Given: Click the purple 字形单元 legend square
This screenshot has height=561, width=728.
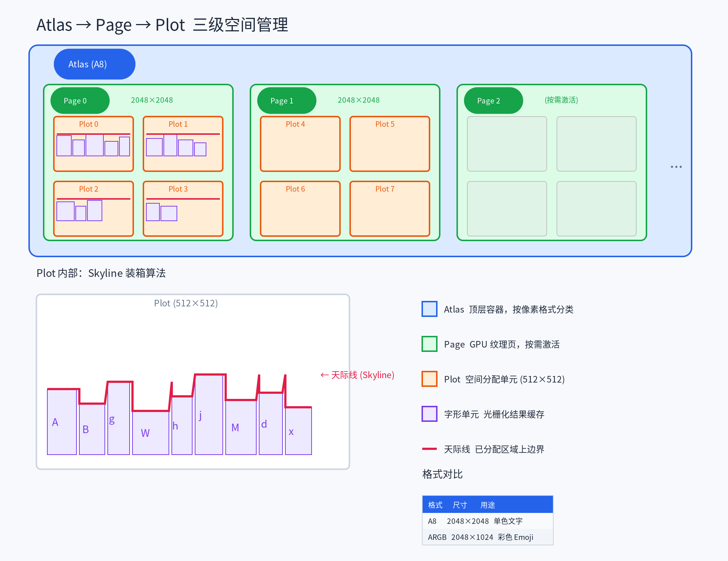Looking at the screenshot, I should (429, 414).
